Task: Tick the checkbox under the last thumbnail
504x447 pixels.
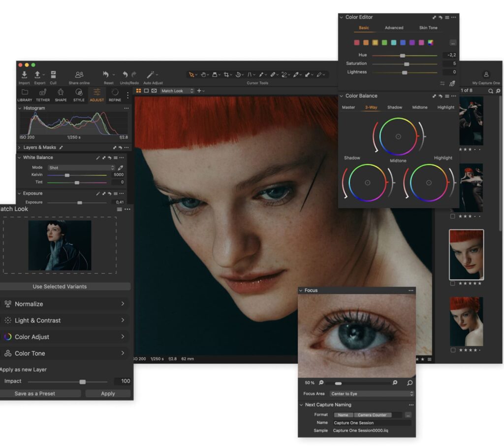Action: click(453, 350)
